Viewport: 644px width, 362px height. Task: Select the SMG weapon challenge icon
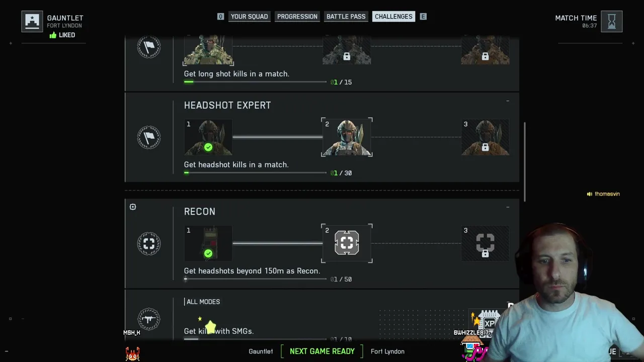tap(149, 319)
